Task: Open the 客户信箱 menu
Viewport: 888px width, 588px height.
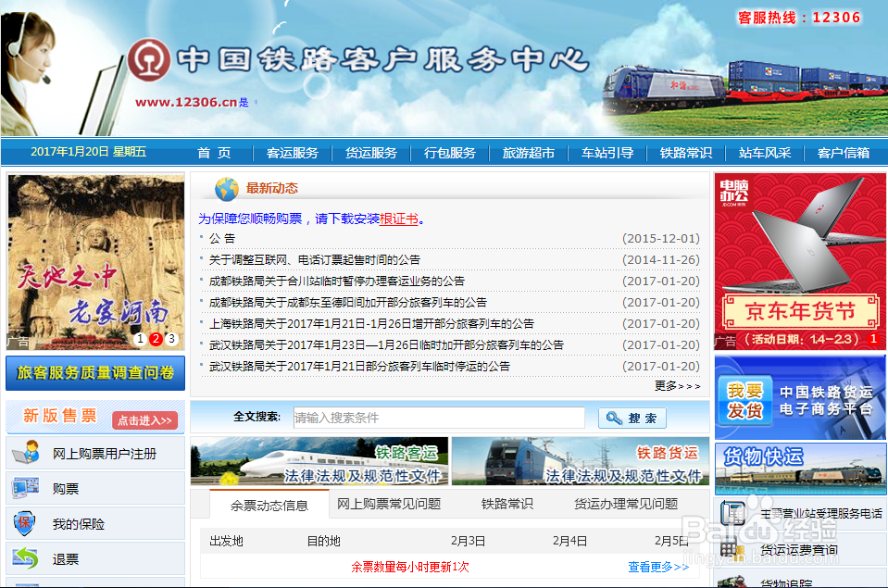Action: click(x=844, y=153)
